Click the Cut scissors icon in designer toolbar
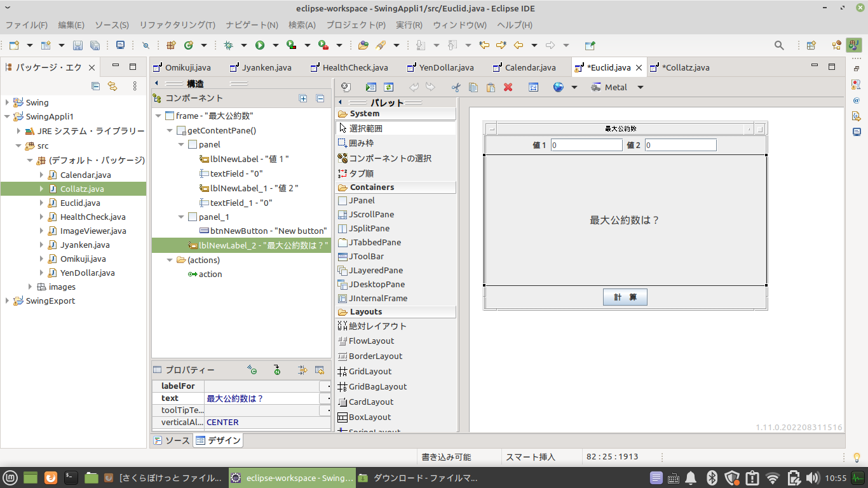The height and width of the screenshot is (488, 868). [x=456, y=87]
